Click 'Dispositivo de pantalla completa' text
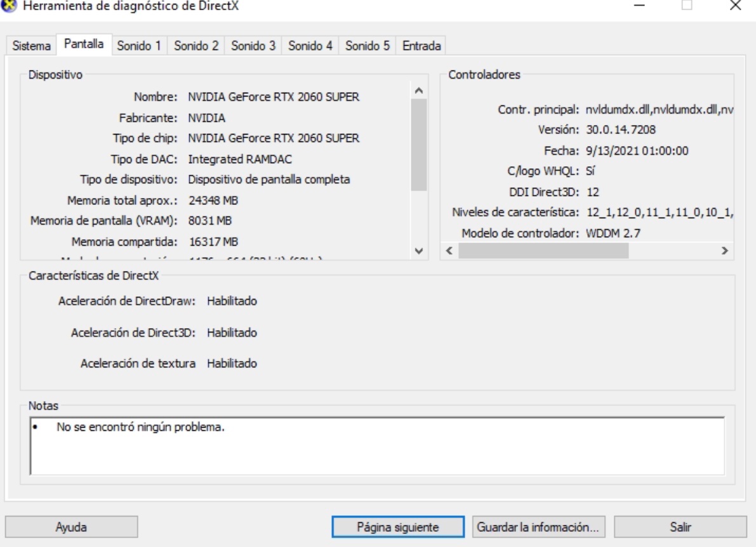Viewport: 756px width, 547px height. [269, 180]
